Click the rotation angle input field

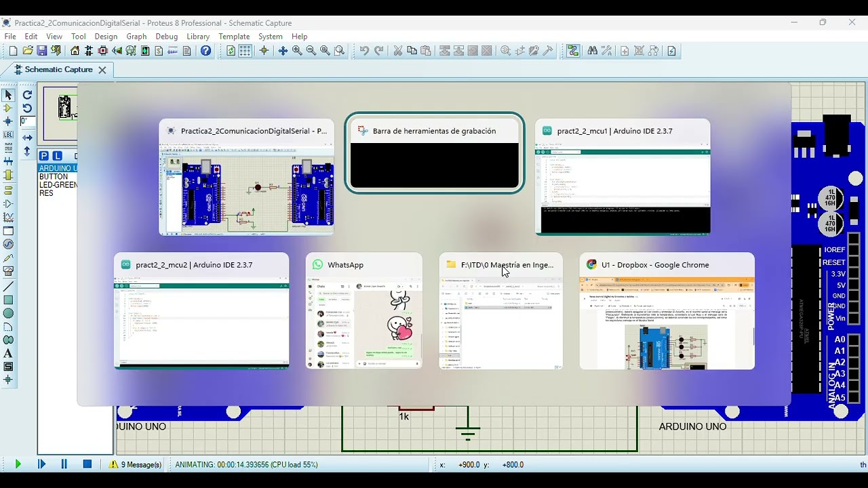tap(27, 121)
